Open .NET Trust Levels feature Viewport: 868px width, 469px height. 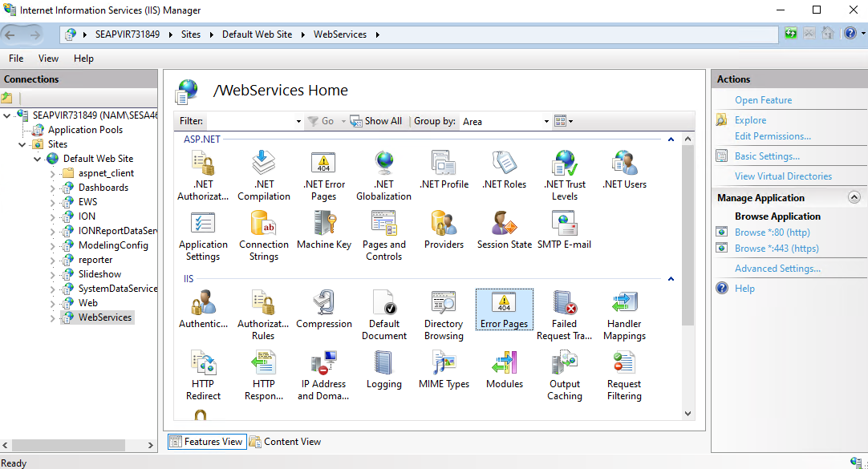pos(565,176)
